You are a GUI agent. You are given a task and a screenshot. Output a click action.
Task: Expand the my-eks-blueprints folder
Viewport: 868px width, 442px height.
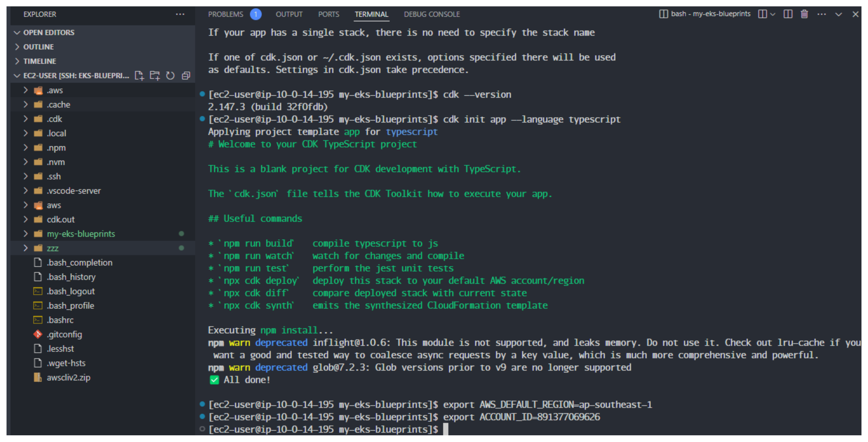point(102,234)
